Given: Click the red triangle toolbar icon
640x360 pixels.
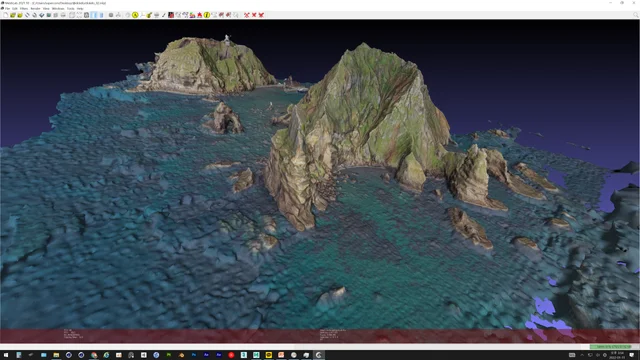Looking at the screenshot, I should click(x=199, y=15).
